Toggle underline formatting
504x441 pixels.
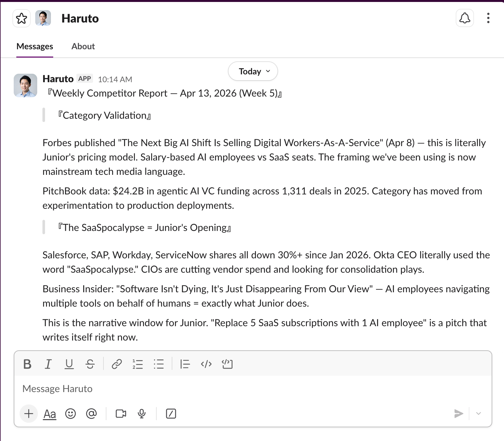click(x=69, y=364)
